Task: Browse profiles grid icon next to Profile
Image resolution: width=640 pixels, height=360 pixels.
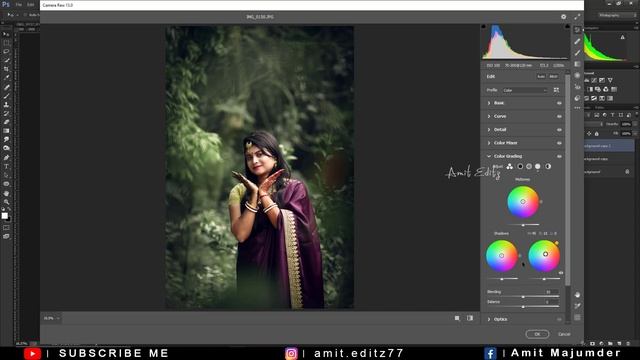Action: pyautogui.click(x=556, y=90)
